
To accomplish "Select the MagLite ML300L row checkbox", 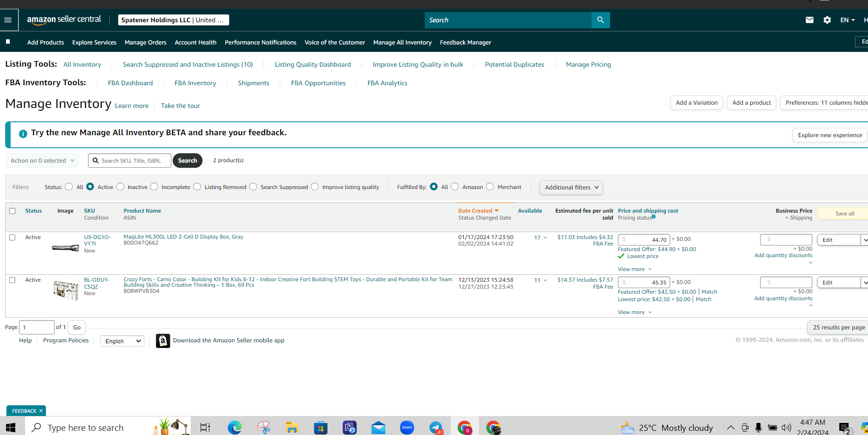I will click(13, 237).
